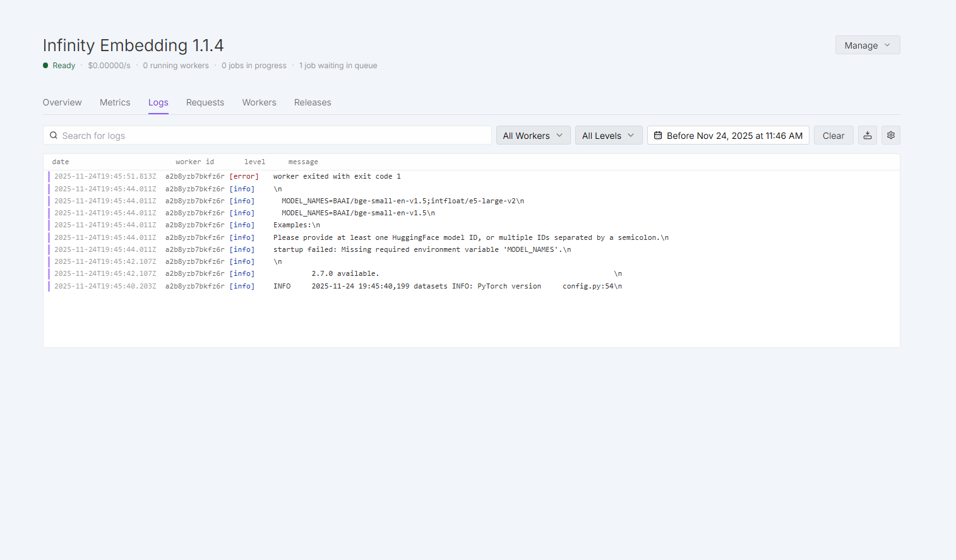Image resolution: width=956 pixels, height=560 pixels.
Task: Focus the Search for logs field
Action: [x=267, y=135]
